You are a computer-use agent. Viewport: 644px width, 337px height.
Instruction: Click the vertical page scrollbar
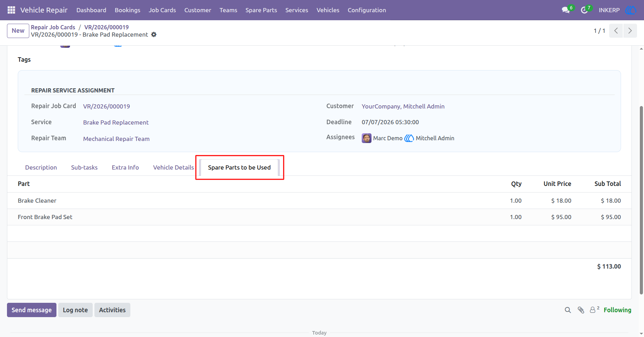pos(641,200)
